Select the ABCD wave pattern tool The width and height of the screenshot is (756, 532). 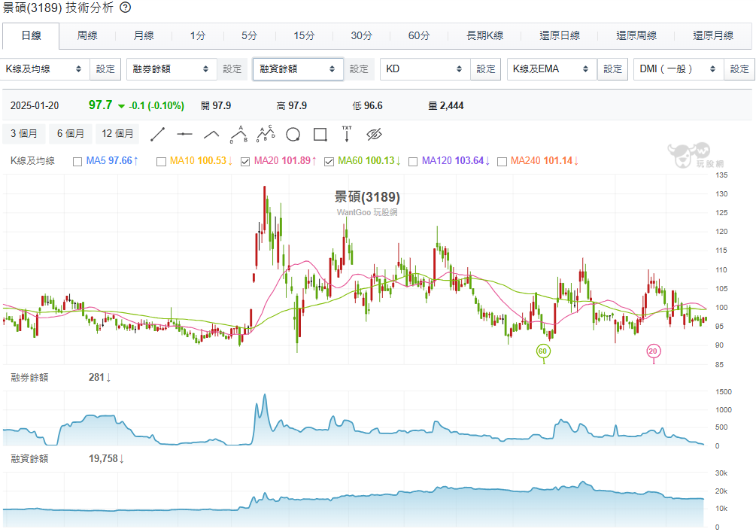pos(265,134)
